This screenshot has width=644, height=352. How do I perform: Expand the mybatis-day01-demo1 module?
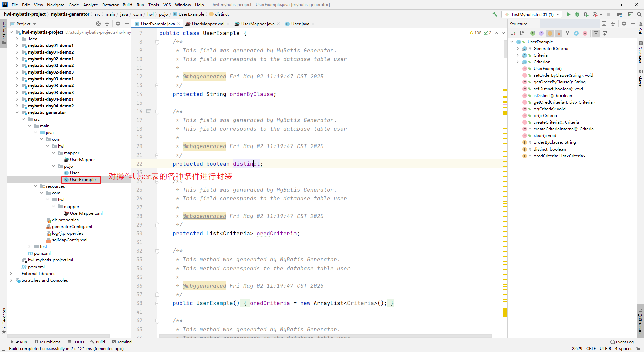coord(17,45)
